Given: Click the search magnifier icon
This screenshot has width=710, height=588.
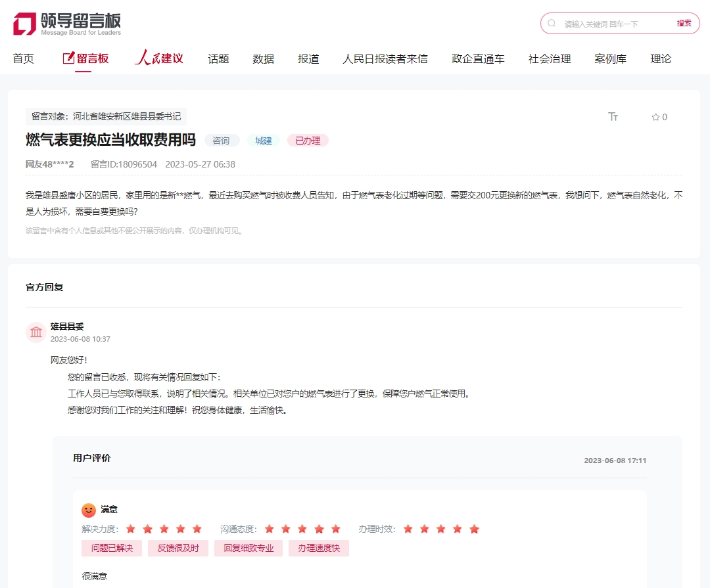Looking at the screenshot, I should coord(552,23).
